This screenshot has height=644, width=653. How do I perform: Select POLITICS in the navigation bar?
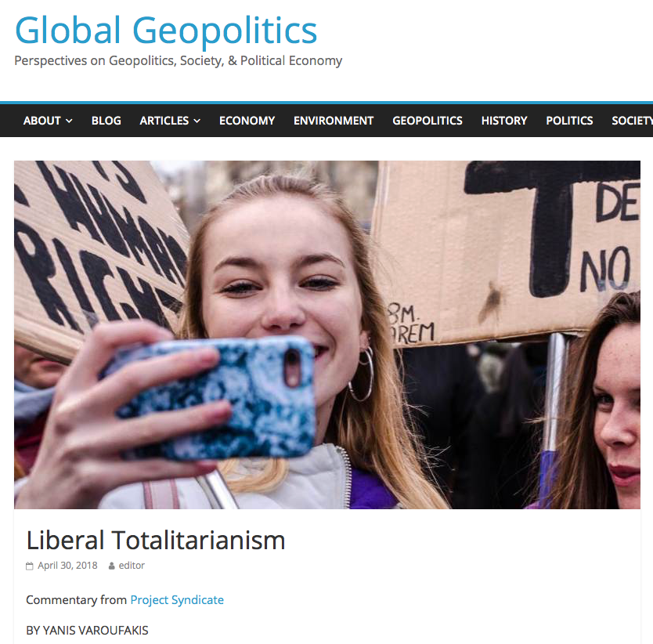pos(569,121)
